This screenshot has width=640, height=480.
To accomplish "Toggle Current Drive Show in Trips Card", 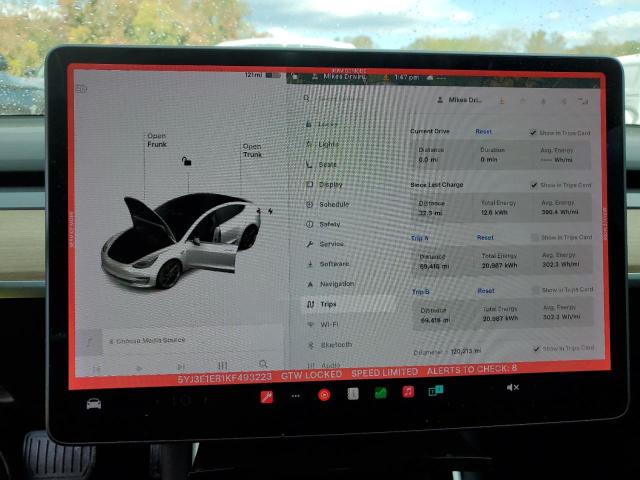I will pos(534,132).
